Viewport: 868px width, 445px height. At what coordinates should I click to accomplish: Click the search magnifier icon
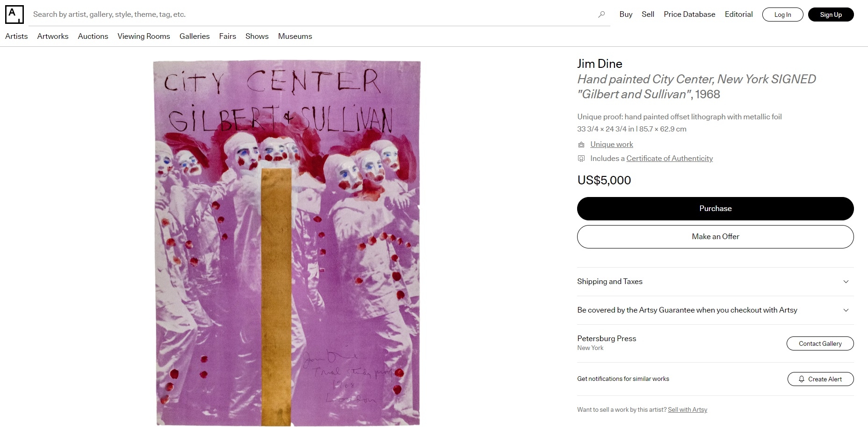click(x=601, y=15)
